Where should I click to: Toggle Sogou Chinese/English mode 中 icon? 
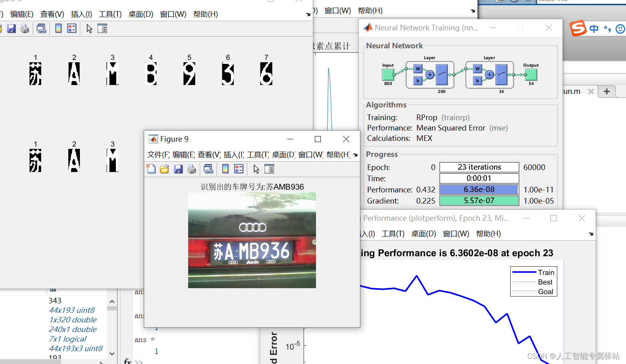point(594,29)
